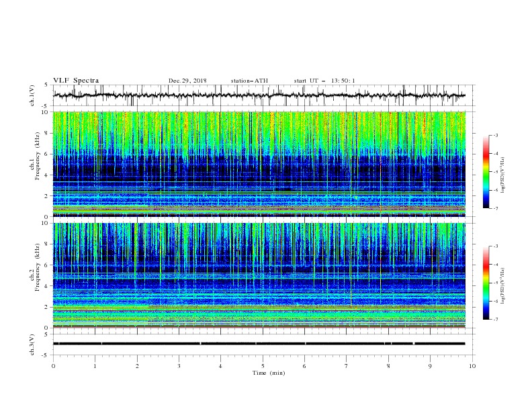The image size is (532, 411).
Task: Click the ch.1 voltage waveform trace
Action: [259, 95]
